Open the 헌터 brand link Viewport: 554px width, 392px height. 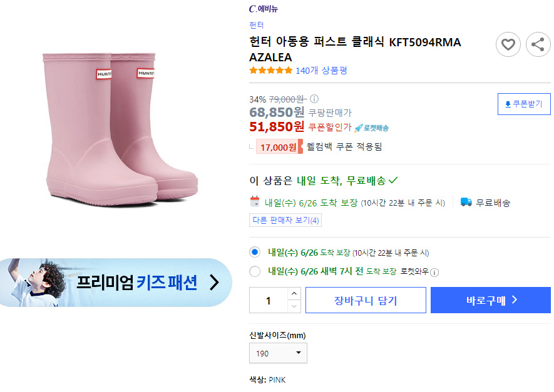pyautogui.click(x=257, y=25)
